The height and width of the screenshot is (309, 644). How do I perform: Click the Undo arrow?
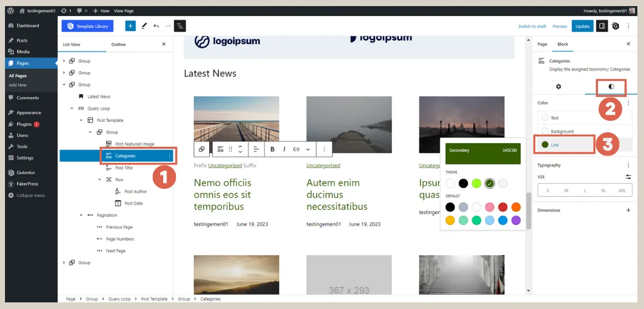(x=156, y=26)
